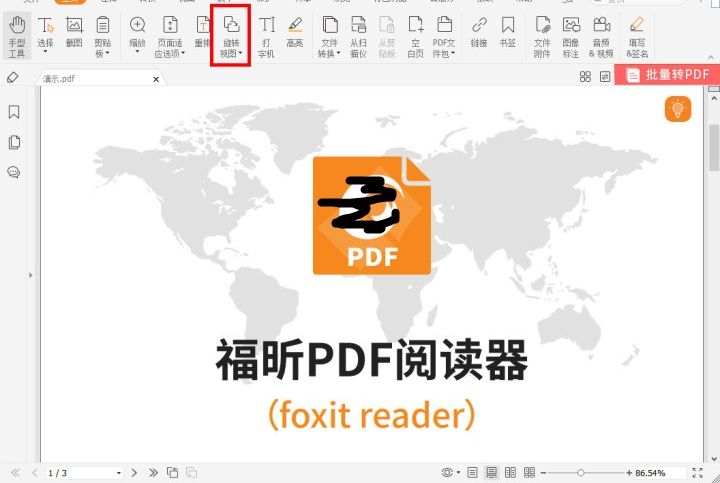This screenshot has width=720, height=483.
Task: Open the Pages thumbnail panel in sidebar
Action: click(x=14, y=142)
